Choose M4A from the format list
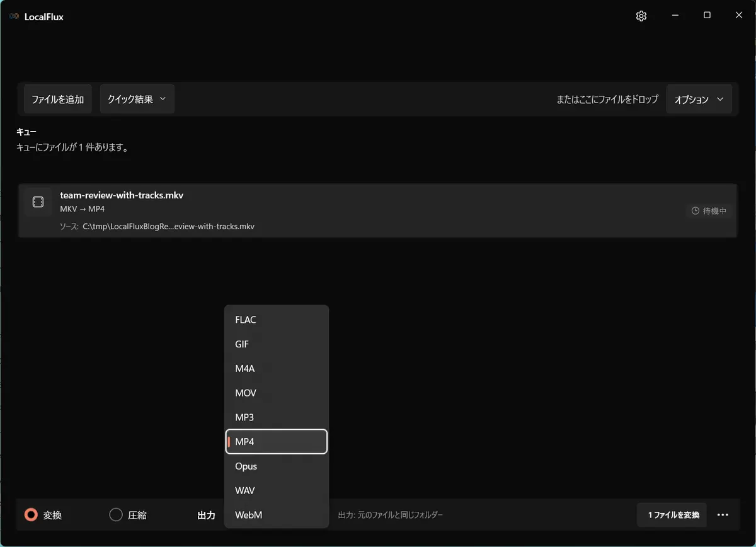 click(x=277, y=369)
